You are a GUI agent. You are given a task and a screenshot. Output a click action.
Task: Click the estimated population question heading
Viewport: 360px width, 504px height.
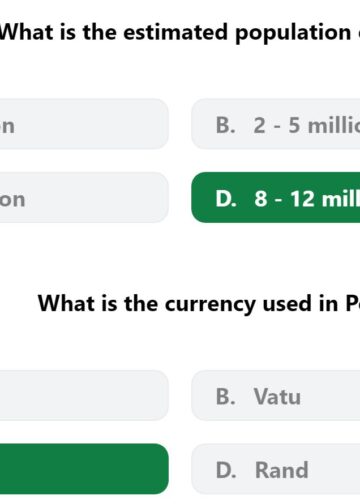click(180, 33)
